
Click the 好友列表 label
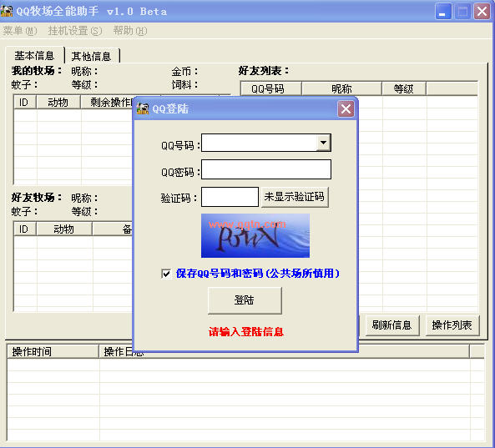click(x=264, y=71)
